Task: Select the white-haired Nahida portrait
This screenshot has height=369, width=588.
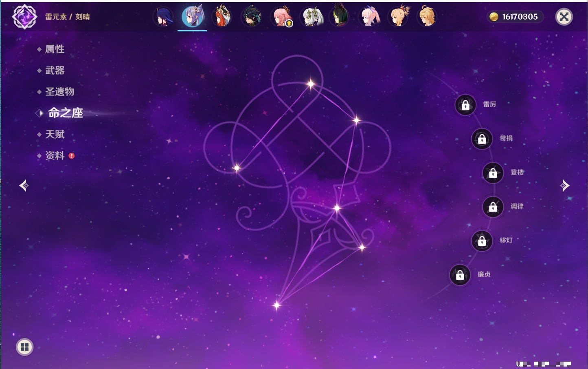Action: click(x=311, y=17)
